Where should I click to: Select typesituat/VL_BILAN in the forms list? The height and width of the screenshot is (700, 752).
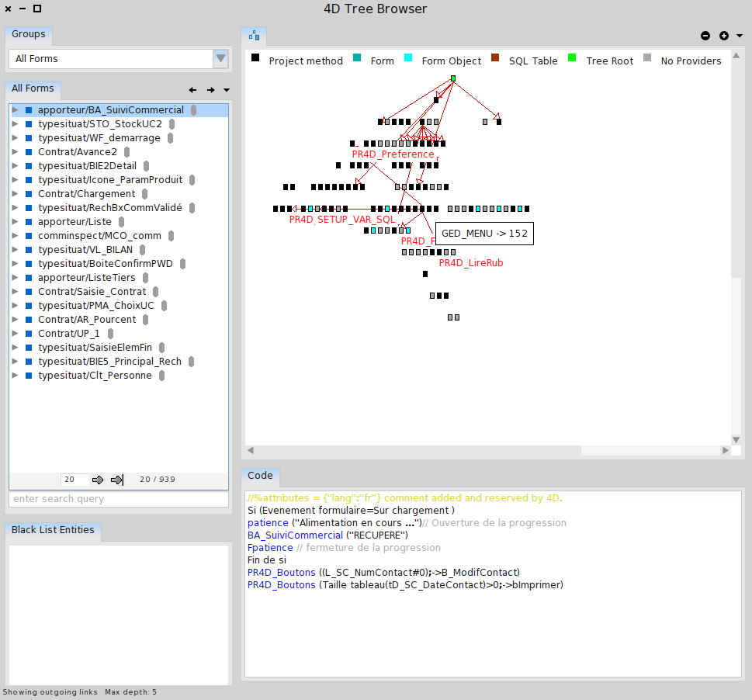(85, 250)
